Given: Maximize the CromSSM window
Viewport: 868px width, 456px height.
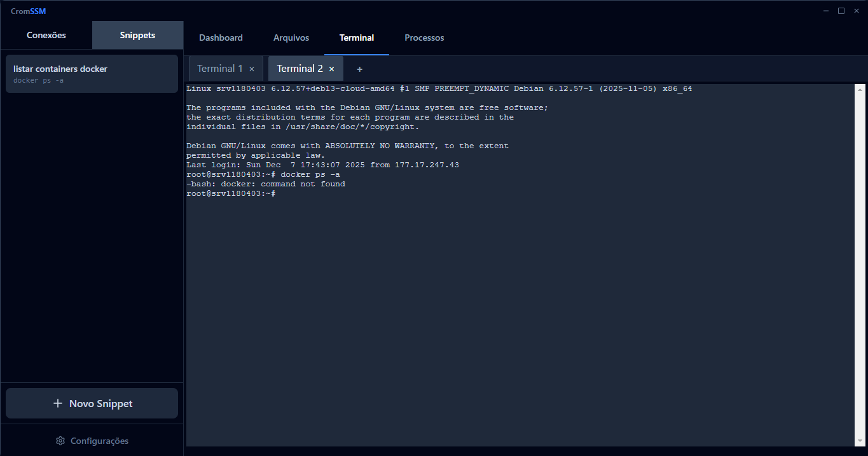Looking at the screenshot, I should point(841,11).
